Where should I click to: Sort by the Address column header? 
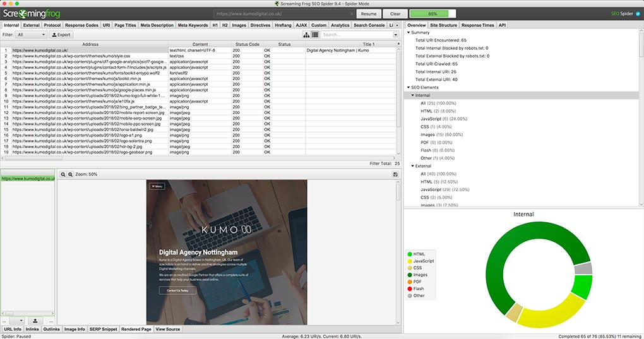click(x=90, y=44)
